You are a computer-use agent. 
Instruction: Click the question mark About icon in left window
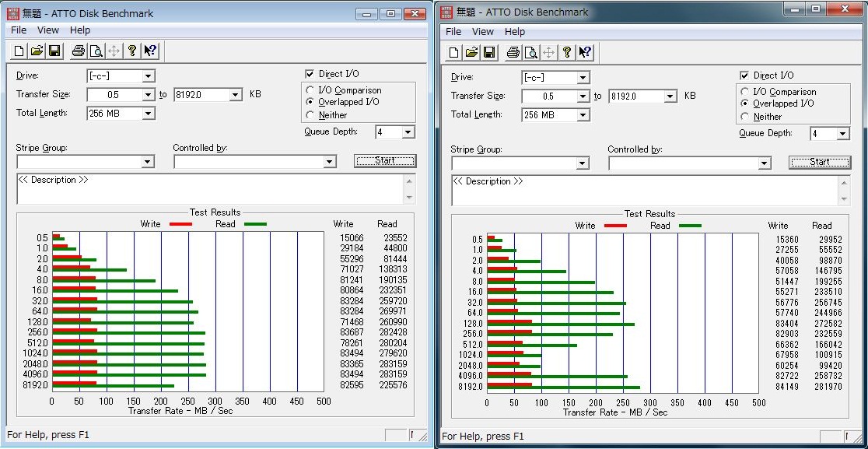(131, 51)
